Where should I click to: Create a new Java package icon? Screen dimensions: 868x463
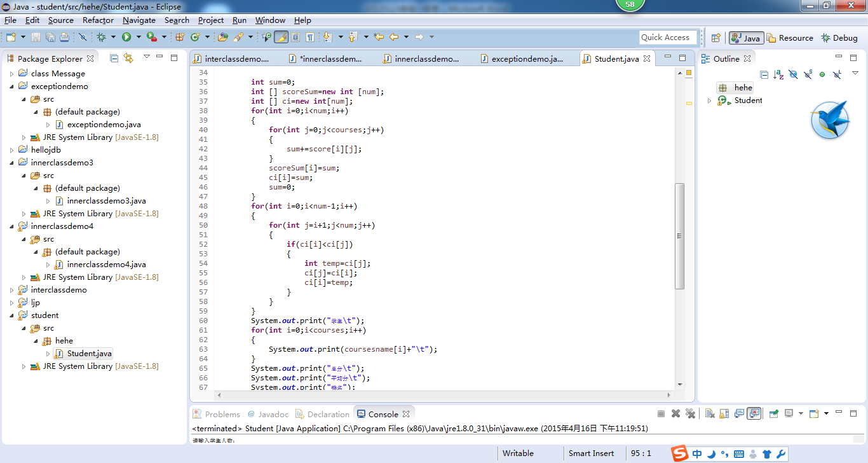pos(179,37)
